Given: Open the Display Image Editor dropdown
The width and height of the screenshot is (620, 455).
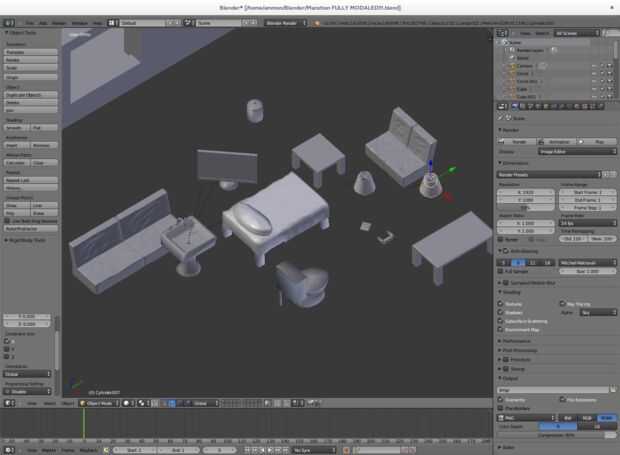Looking at the screenshot, I should [577, 151].
